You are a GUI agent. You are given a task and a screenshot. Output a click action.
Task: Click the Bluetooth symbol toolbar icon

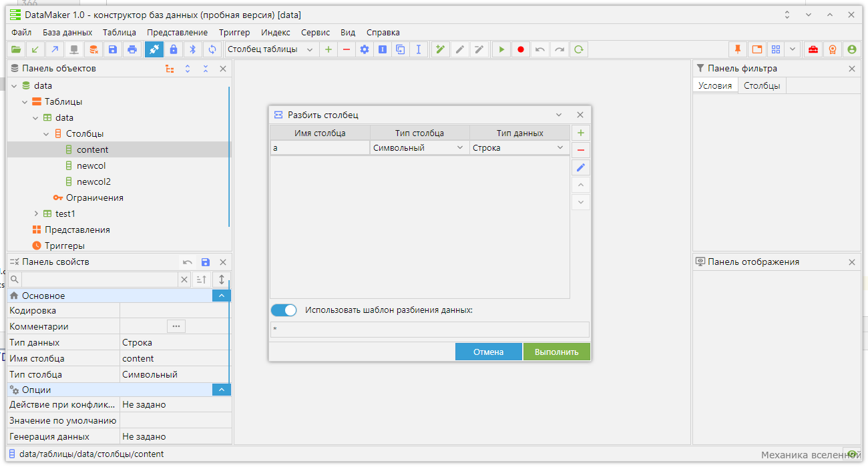click(193, 49)
